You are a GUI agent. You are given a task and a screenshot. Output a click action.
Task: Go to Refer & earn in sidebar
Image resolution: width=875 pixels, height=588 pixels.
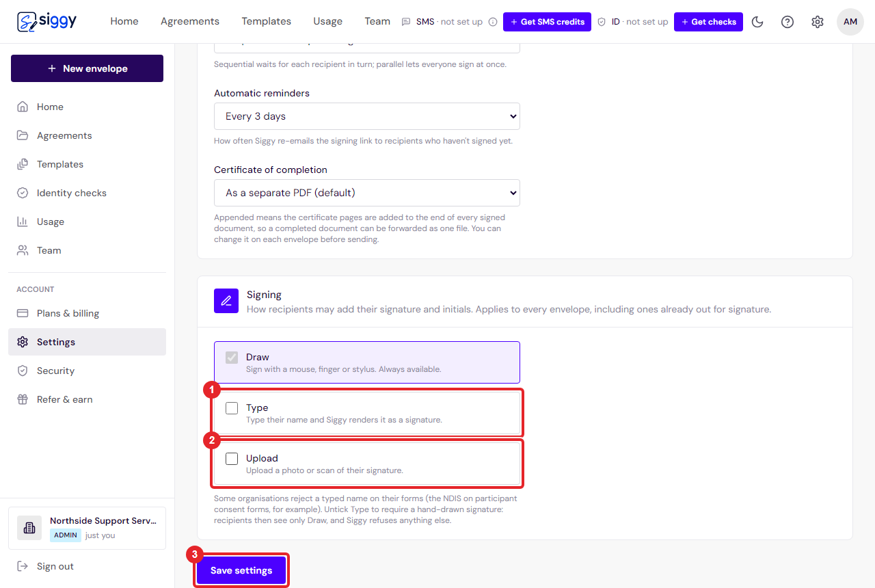[x=87, y=399]
